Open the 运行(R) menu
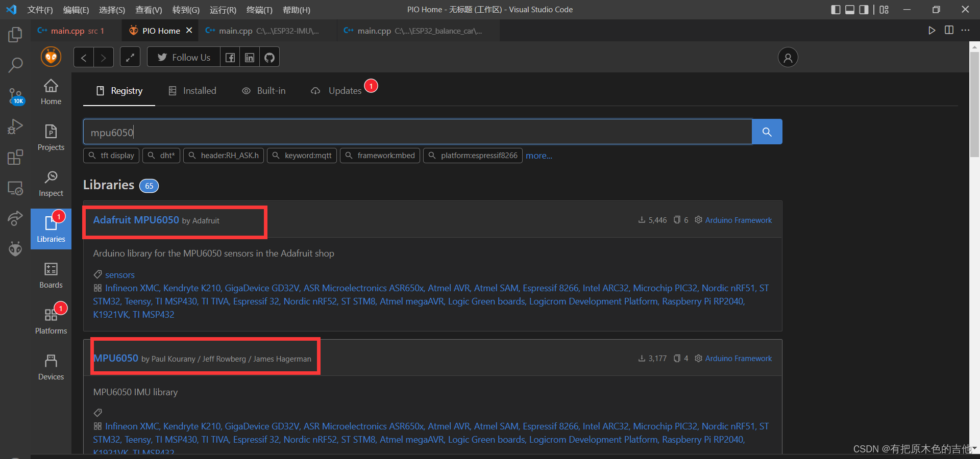The image size is (980, 459). (x=223, y=10)
